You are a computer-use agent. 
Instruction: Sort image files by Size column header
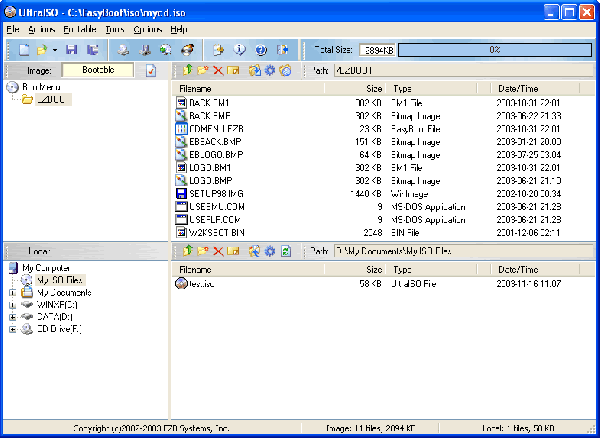pyautogui.click(x=374, y=89)
